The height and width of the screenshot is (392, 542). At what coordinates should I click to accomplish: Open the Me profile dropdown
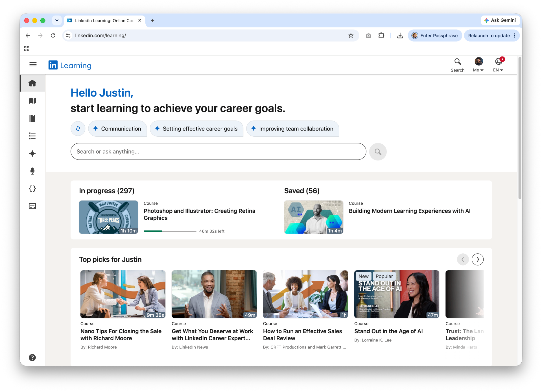pos(478,65)
